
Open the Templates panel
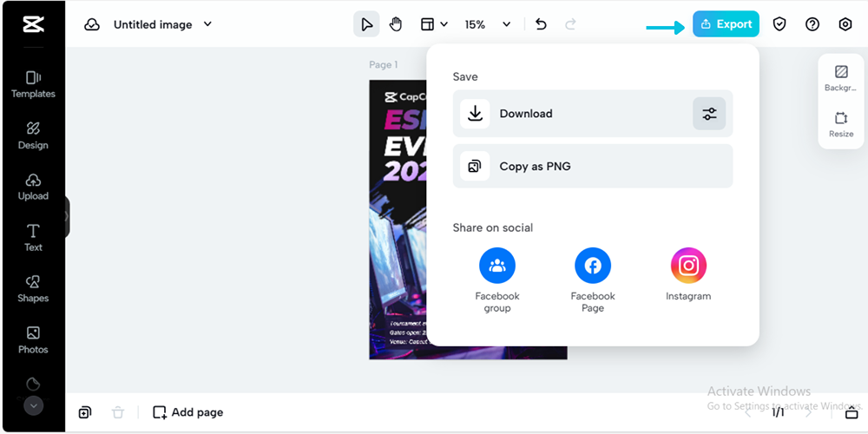tap(33, 85)
